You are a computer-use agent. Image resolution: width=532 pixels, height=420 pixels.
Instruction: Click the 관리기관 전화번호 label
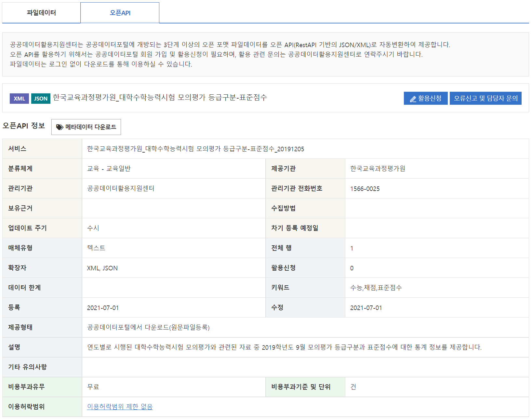tap(297, 188)
